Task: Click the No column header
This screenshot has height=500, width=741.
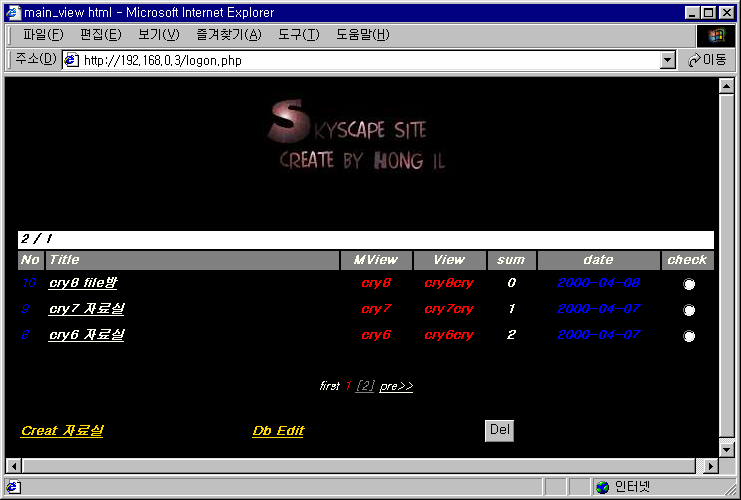Action: coord(30,260)
